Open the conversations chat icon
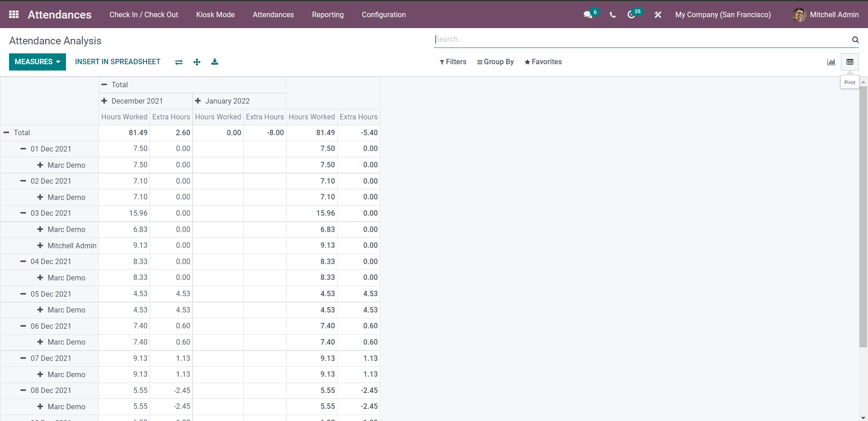Image resolution: width=868 pixels, height=421 pixels. click(x=588, y=14)
